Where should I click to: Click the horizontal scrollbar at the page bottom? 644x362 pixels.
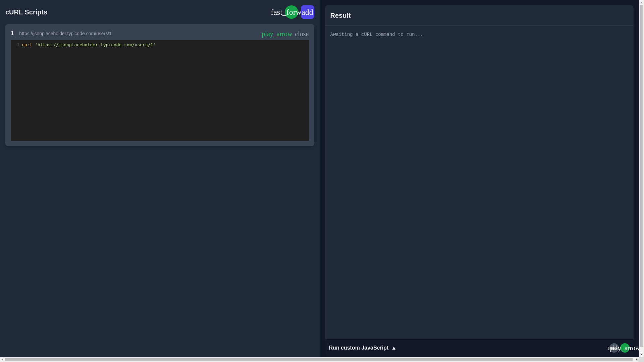(319, 359)
